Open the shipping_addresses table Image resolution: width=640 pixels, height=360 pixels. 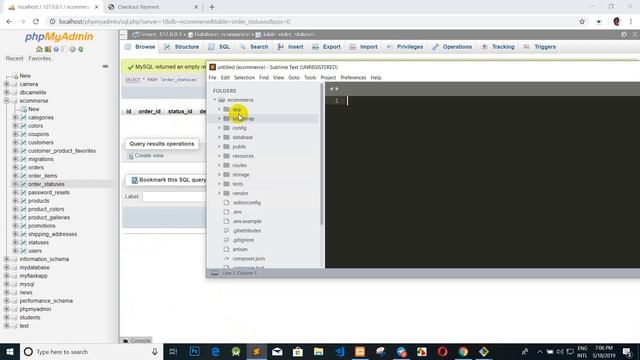pyautogui.click(x=53, y=234)
